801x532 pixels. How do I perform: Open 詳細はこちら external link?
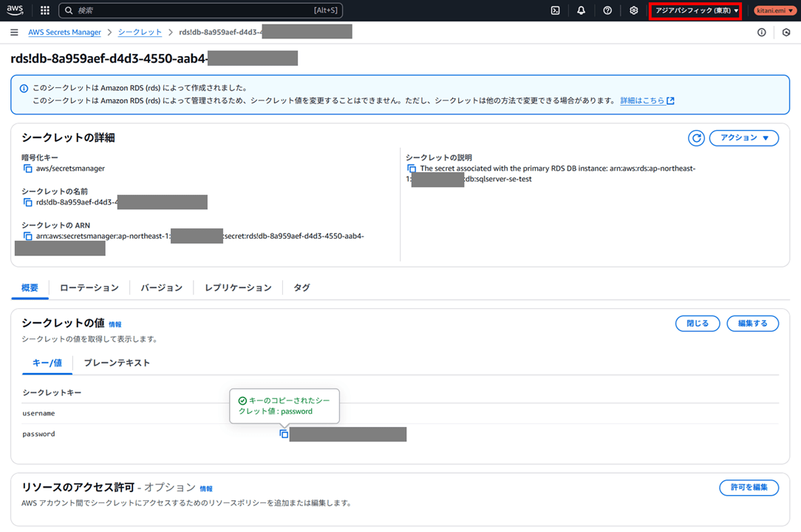coord(647,100)
